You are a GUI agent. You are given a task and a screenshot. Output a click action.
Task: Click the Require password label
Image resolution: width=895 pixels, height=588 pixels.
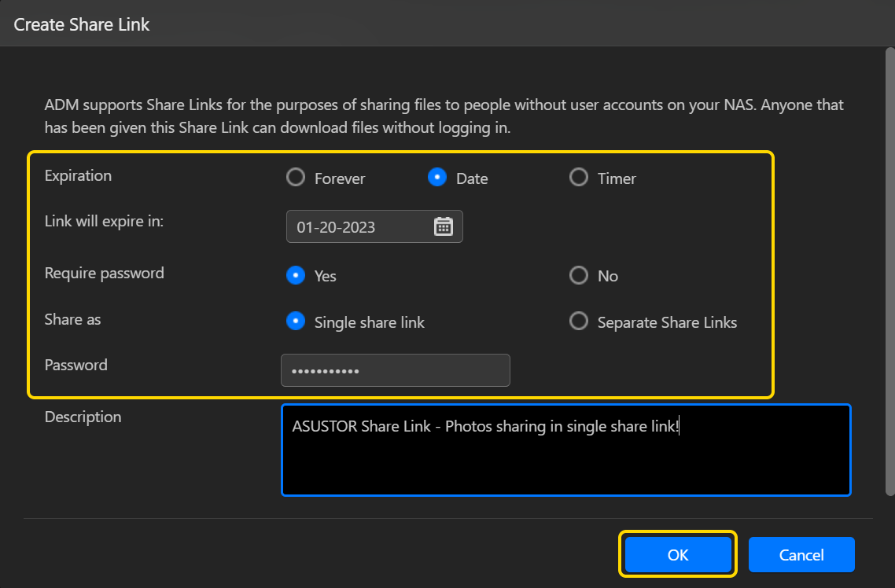click(x=105, y=274)
